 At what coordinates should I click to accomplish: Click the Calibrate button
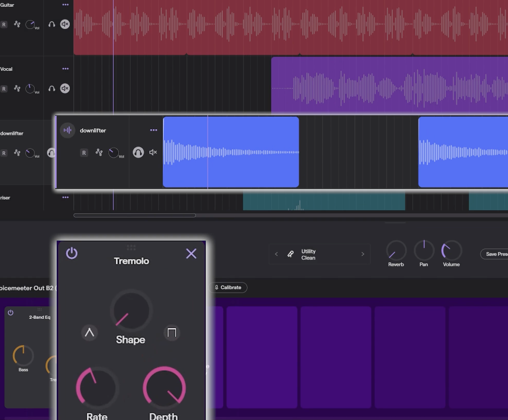[228, 288]
